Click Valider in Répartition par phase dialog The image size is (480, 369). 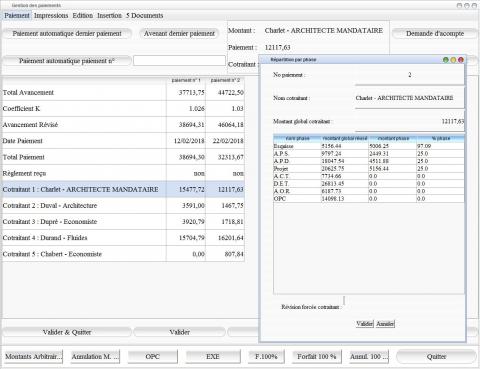click(365, 323)
